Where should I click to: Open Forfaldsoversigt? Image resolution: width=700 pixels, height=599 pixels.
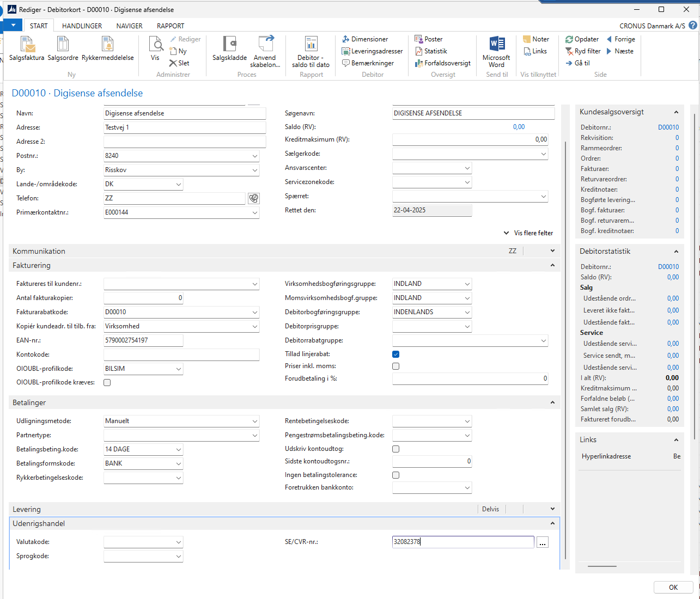pyautogui.click(x=442, y=63)
